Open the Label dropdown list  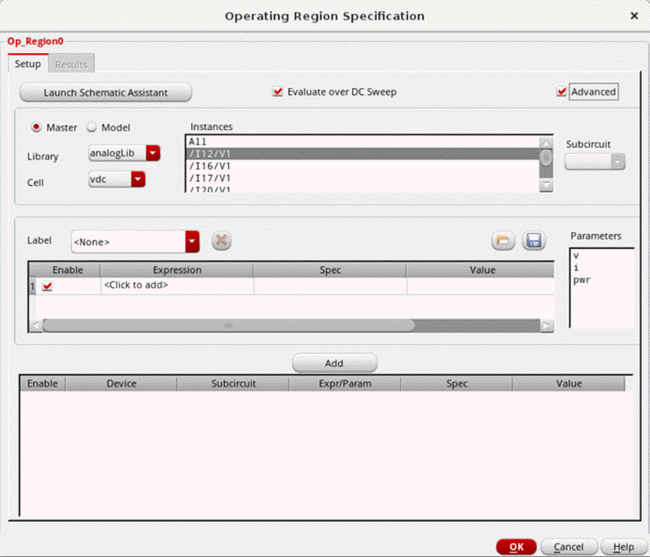(192, 241)
